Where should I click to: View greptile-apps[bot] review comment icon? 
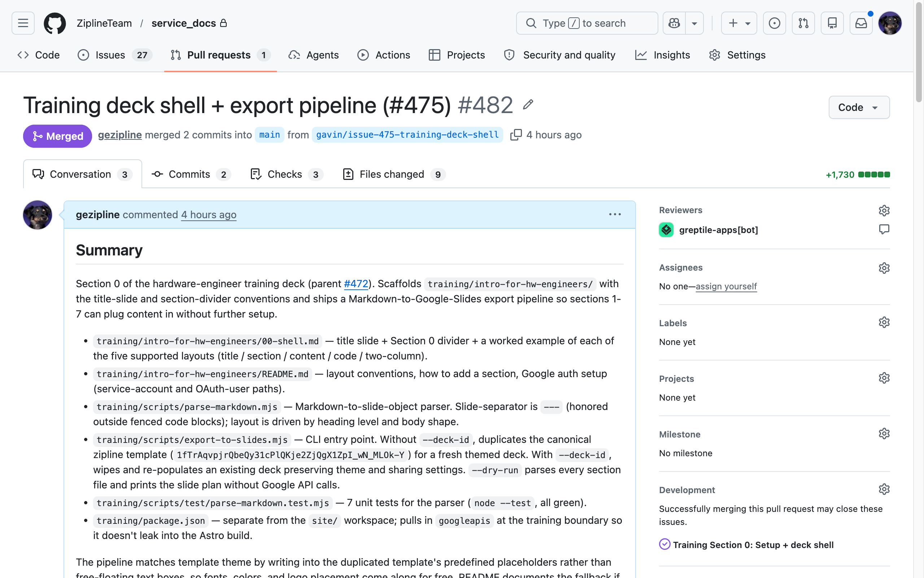pyautogui.click(x=884, y=229)
